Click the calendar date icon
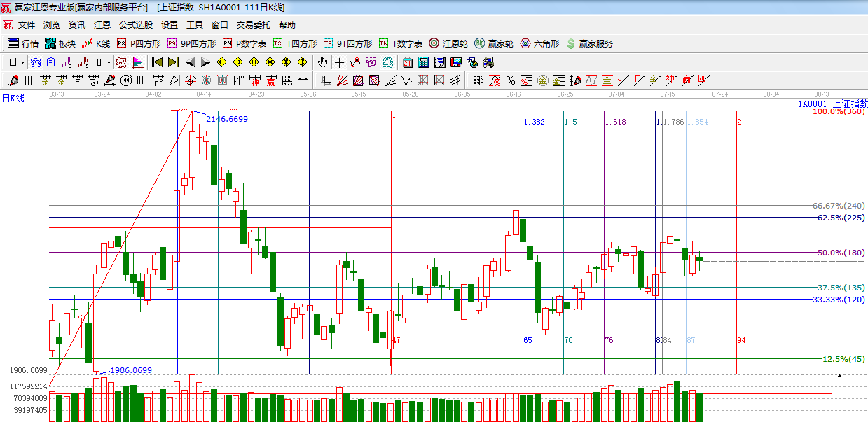This screenshot has width=868, height=422. coord(406,62)
